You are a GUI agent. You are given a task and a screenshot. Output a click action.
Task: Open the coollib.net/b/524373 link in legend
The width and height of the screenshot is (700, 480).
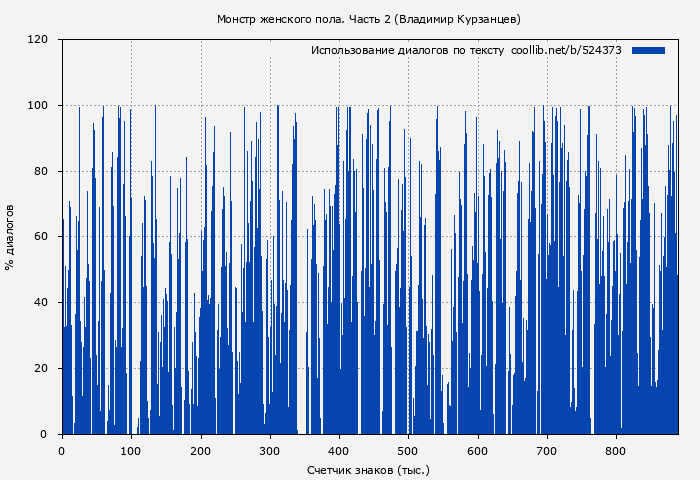click(566, 50)
